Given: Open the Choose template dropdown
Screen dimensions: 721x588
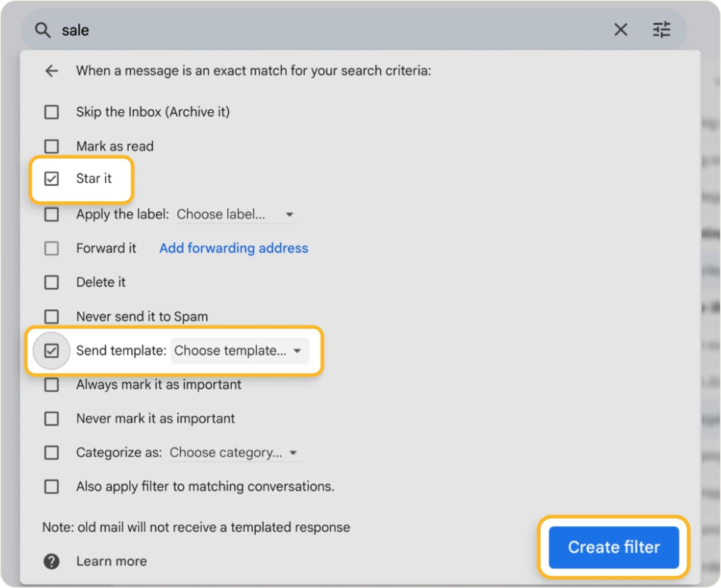Looking at the screenshot, I should [x=240, y=350].
